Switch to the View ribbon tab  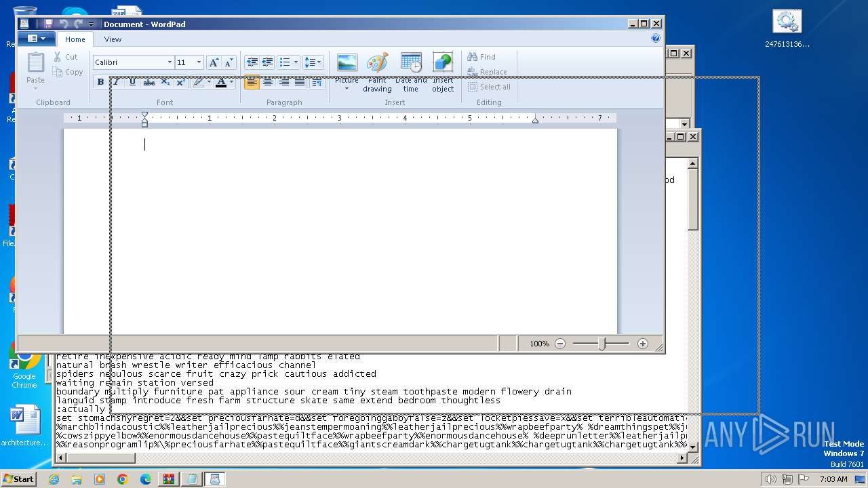[x=113, y=39]
